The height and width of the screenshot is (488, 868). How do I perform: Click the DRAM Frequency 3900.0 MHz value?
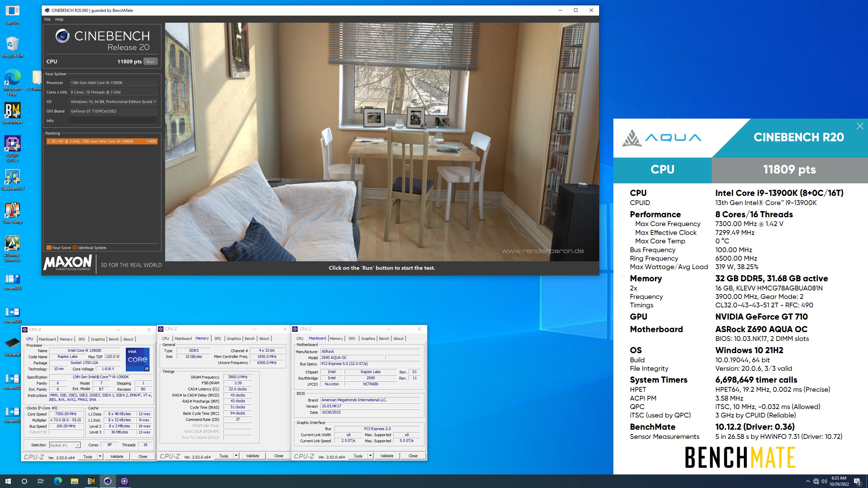pyautogui.click(x=238, y=377)
